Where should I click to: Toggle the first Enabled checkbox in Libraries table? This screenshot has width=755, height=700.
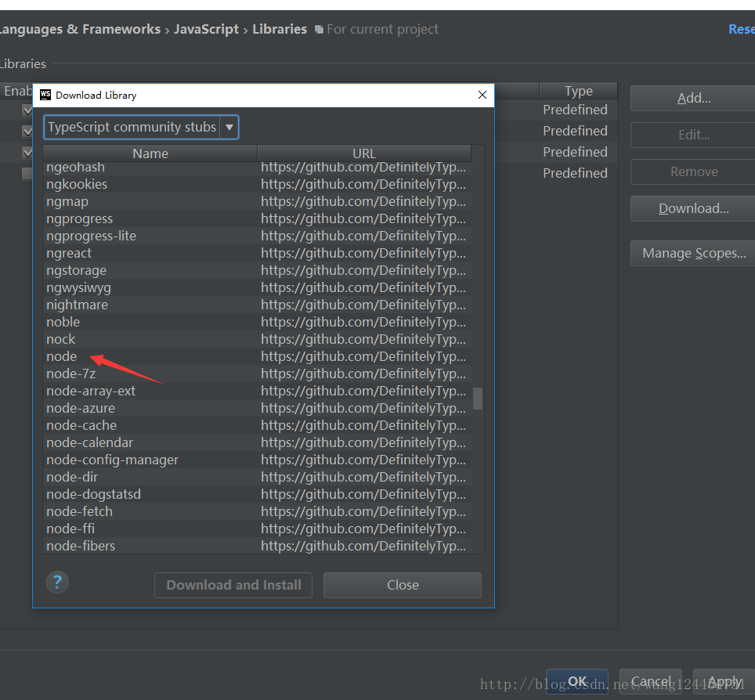click(27, 110)
